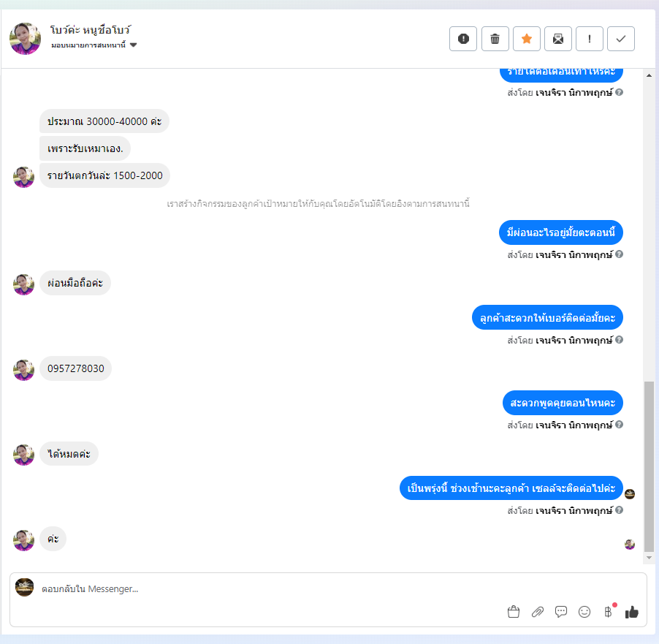Flag the conversation as priority with the exclamation mark button

(x=590, y=39)
